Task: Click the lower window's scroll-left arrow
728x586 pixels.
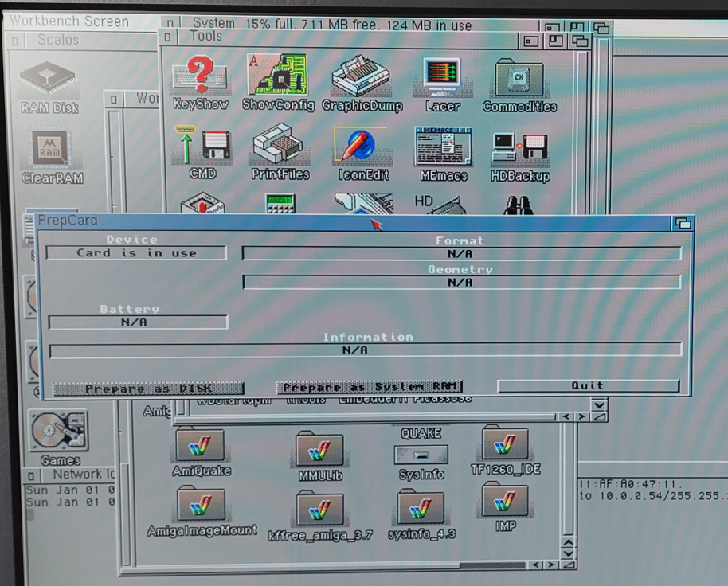Action: 536,565
